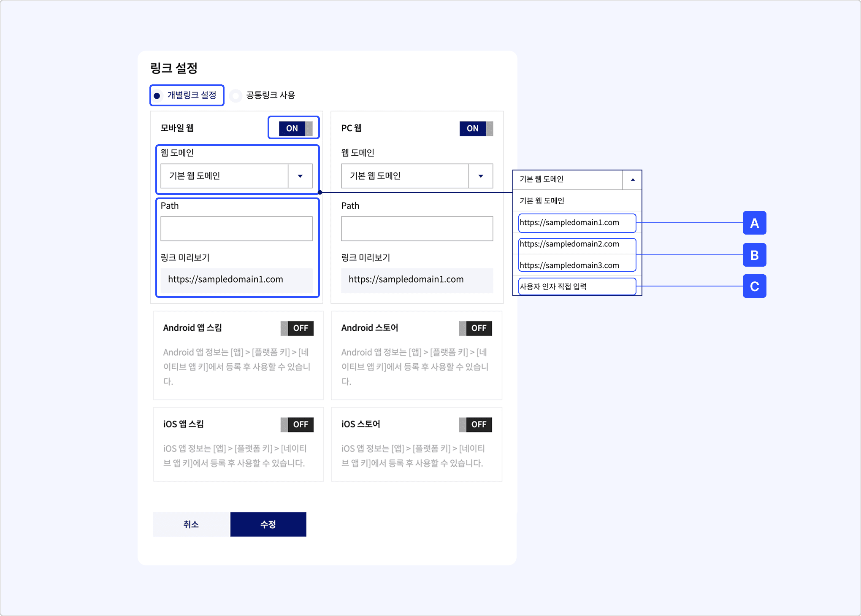Click the 취소 cancel button
This screenshot has height=616, width=861.
[192, 524]
